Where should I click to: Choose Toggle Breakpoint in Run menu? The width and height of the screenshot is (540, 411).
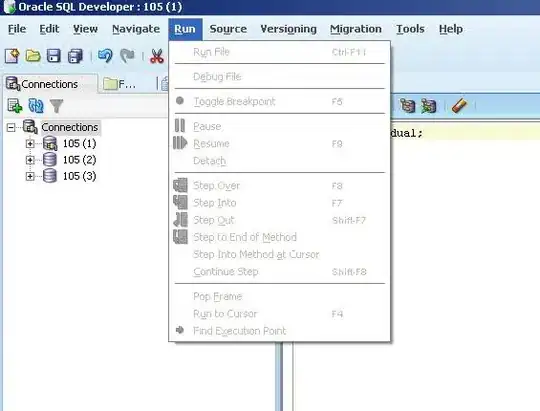(279, 102)
